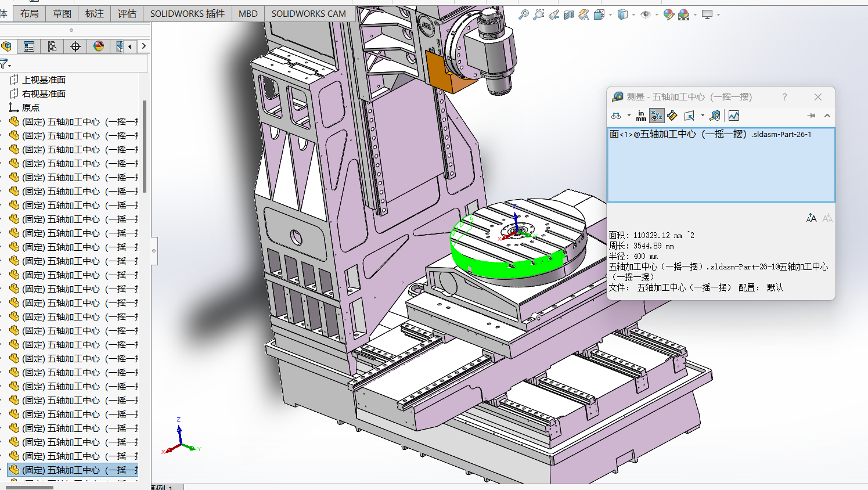
Task: Open the 布局 ribbon tab
Action: pos(30,13)
